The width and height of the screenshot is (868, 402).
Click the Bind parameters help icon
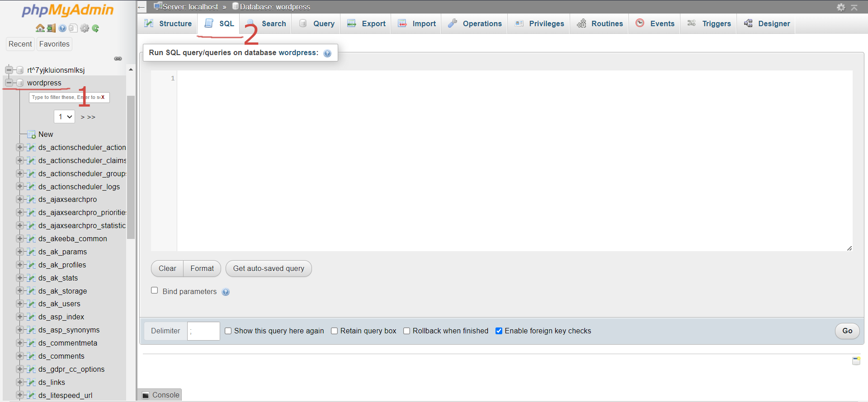(226, 292)
